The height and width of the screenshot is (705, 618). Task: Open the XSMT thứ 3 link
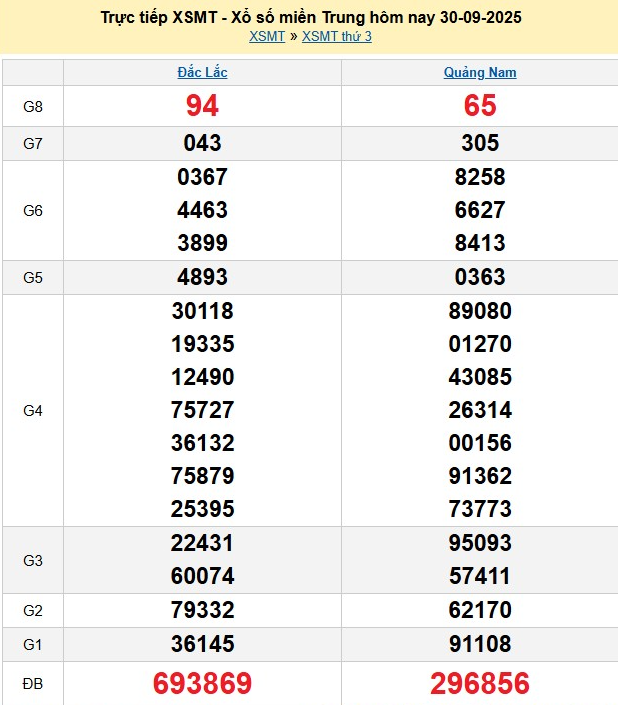[x=336, y=37]
